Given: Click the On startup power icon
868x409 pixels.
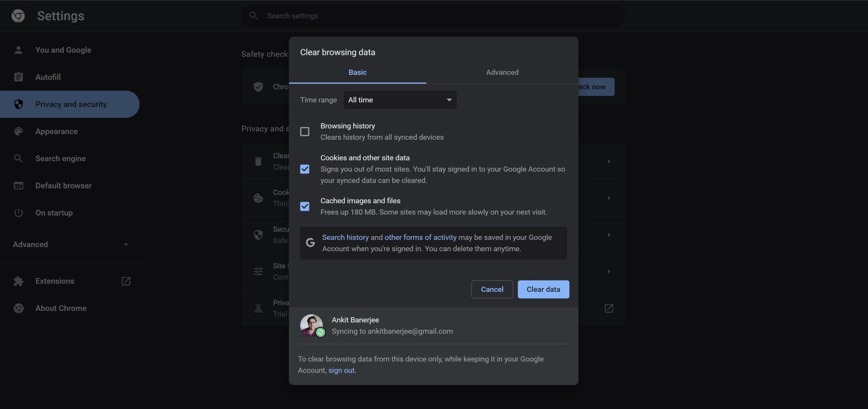Looking at the screenshot, I should 19,213.
